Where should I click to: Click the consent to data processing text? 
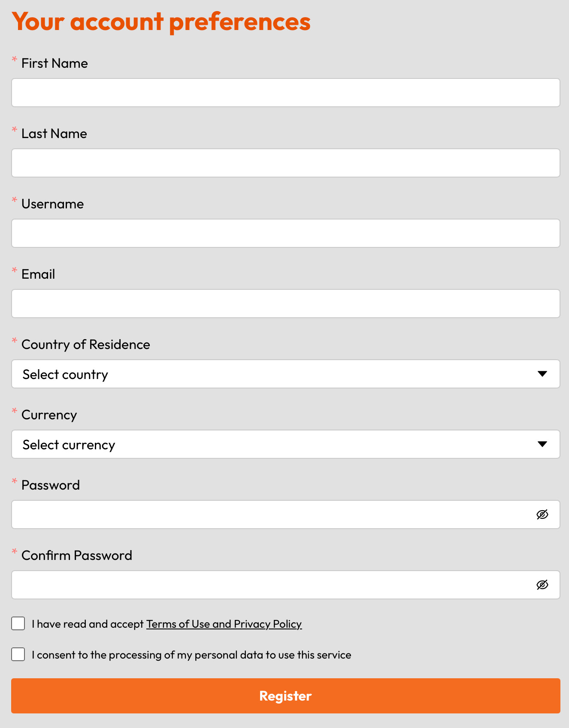tap(191, 655)
